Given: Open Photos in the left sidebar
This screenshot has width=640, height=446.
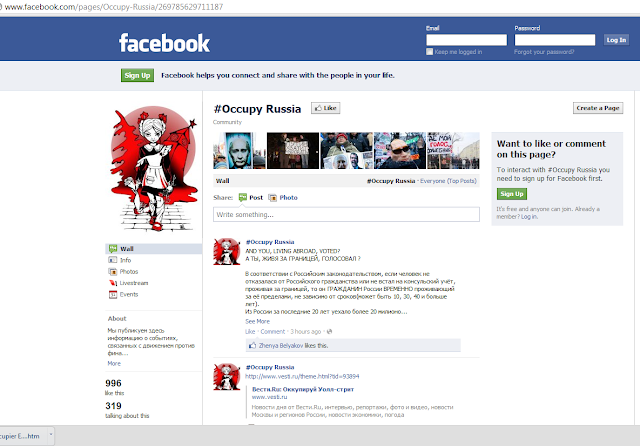Looking at the screenshot, I should [x=129, y=271].
